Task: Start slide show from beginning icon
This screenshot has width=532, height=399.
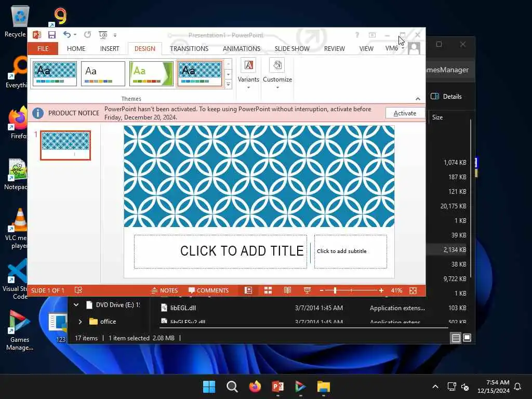Action: (x=103, y=35)
